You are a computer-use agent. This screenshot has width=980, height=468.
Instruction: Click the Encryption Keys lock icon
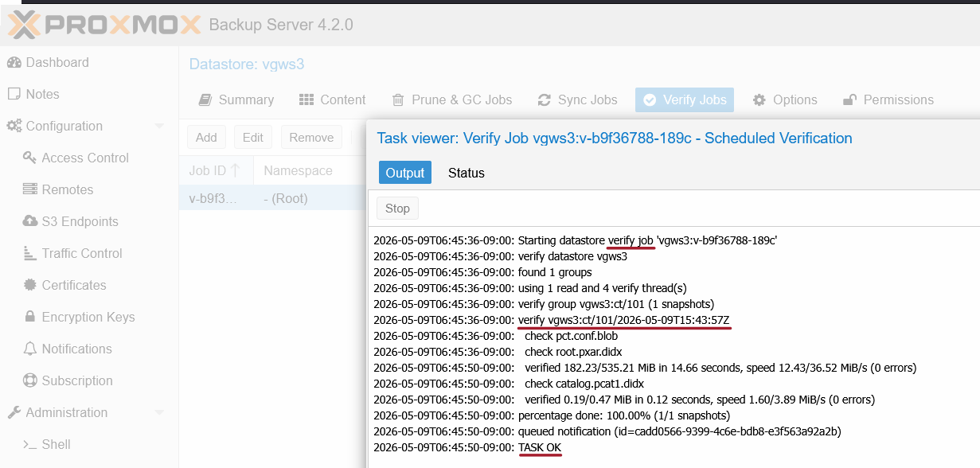pyautogui.click(x=30, y=317)
